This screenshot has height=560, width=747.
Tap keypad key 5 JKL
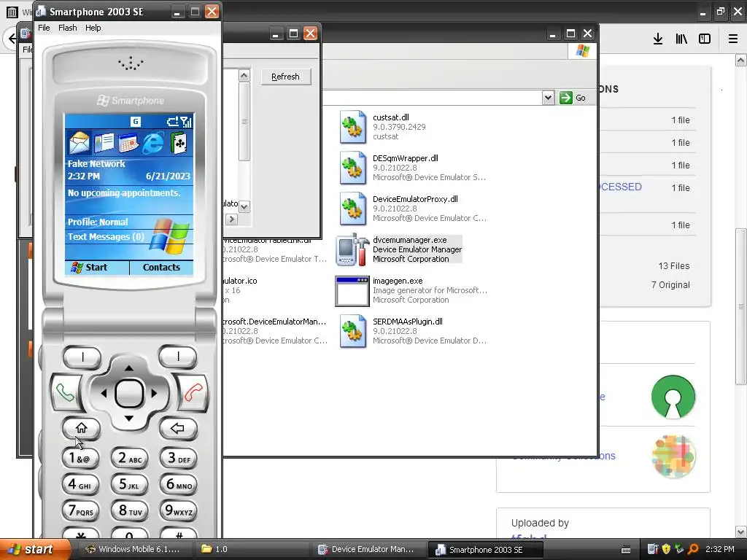(x=130, y=485)
